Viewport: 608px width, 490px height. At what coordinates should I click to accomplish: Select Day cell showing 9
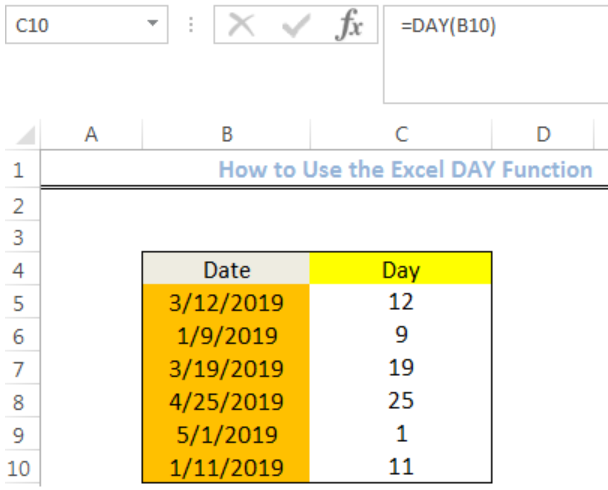tap(401, 335)
